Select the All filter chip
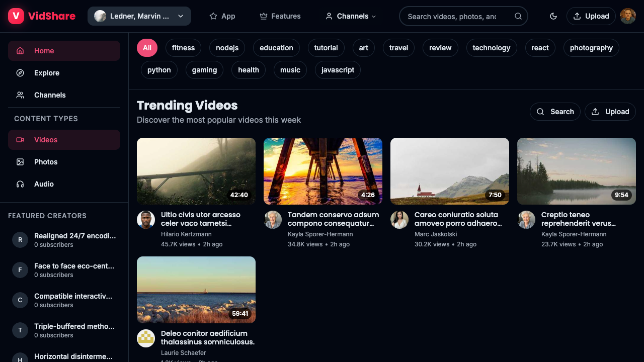This screenshot has width=644, height=362. (147, 48)
